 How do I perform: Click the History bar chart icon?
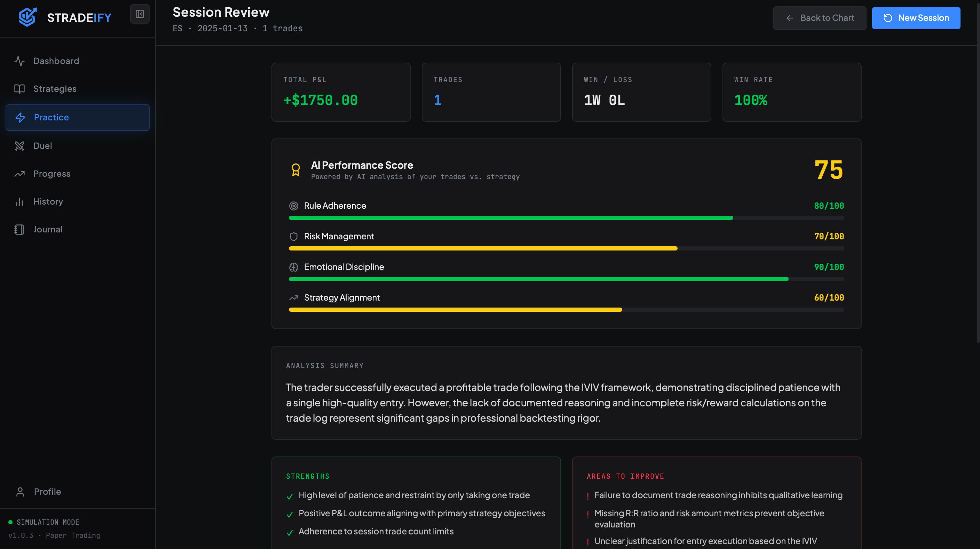click(x=19, y=201)
